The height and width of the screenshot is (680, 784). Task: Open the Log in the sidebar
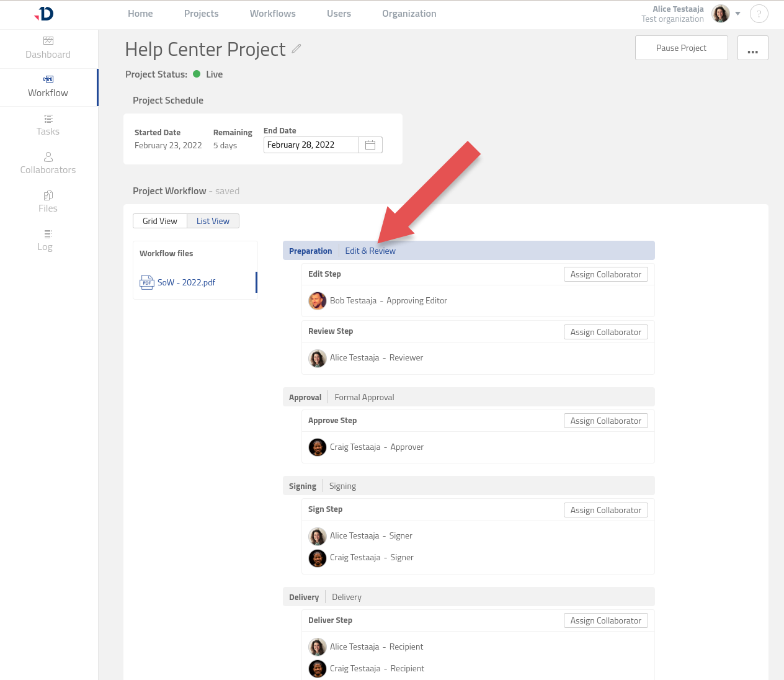click(x=45, y=240)
